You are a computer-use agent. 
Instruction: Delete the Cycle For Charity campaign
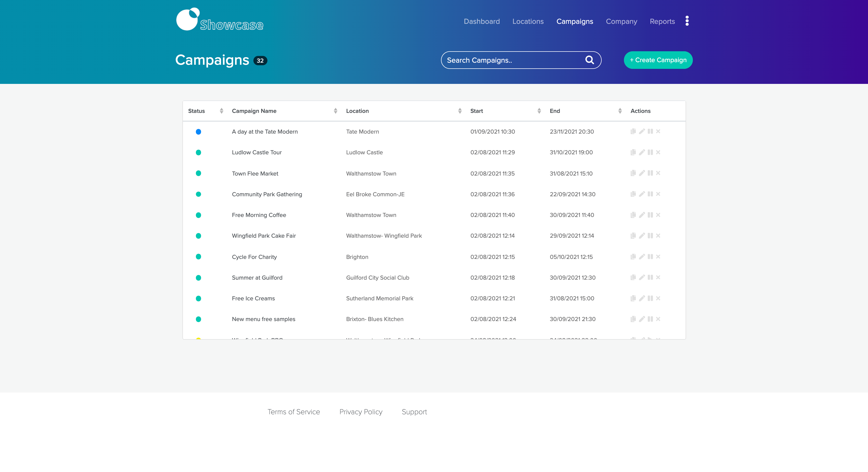coord(658,257)
